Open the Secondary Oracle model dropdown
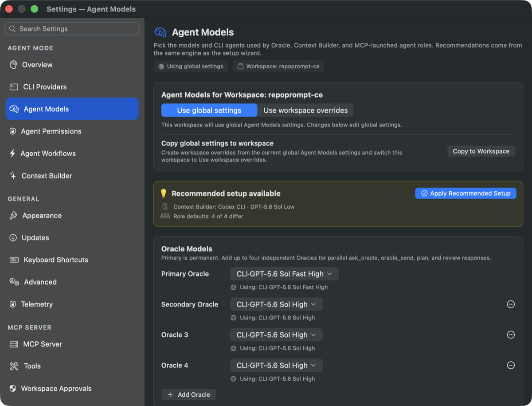532x406 pixels. click(x=276, y=304)
